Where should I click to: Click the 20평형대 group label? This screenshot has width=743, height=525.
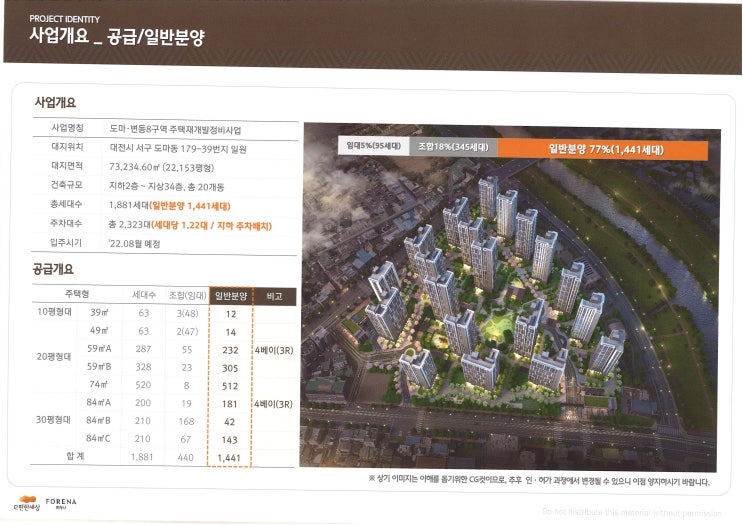(x=54, y=356)
